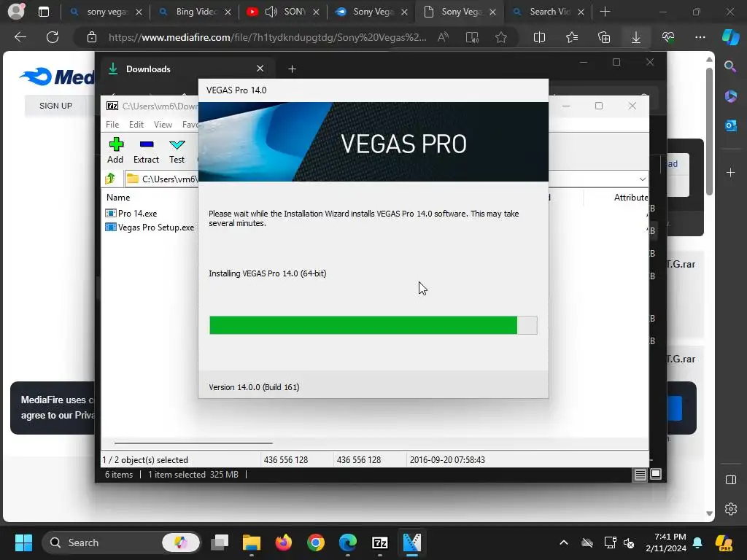Switch File Explorer to details view

click(640, 474)
